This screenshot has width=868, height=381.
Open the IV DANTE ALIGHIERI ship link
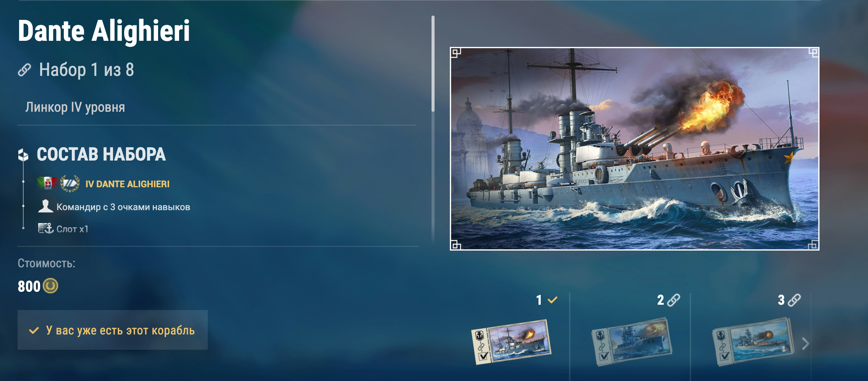pyautogui.click(x=128, y=184)
